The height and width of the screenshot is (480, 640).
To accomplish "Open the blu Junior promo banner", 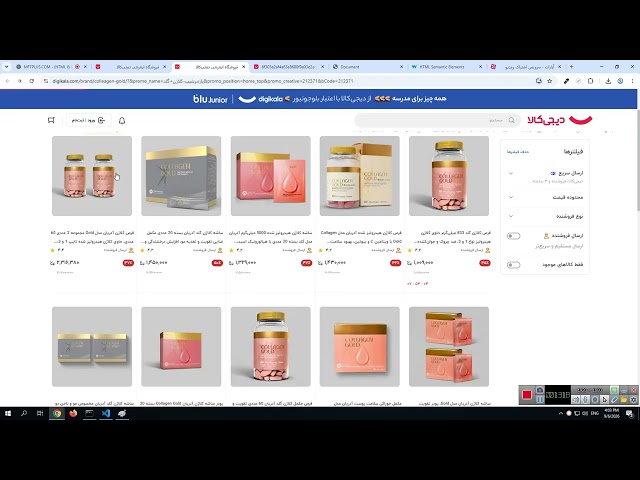I will click(318, 99).
